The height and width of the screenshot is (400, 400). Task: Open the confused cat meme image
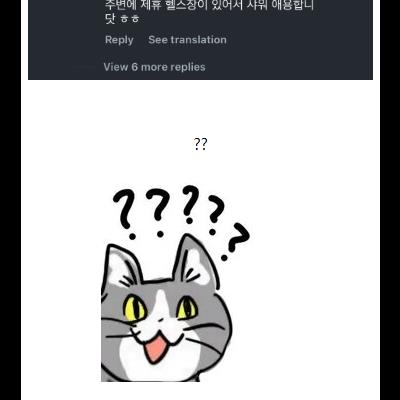tap(176, 283)
